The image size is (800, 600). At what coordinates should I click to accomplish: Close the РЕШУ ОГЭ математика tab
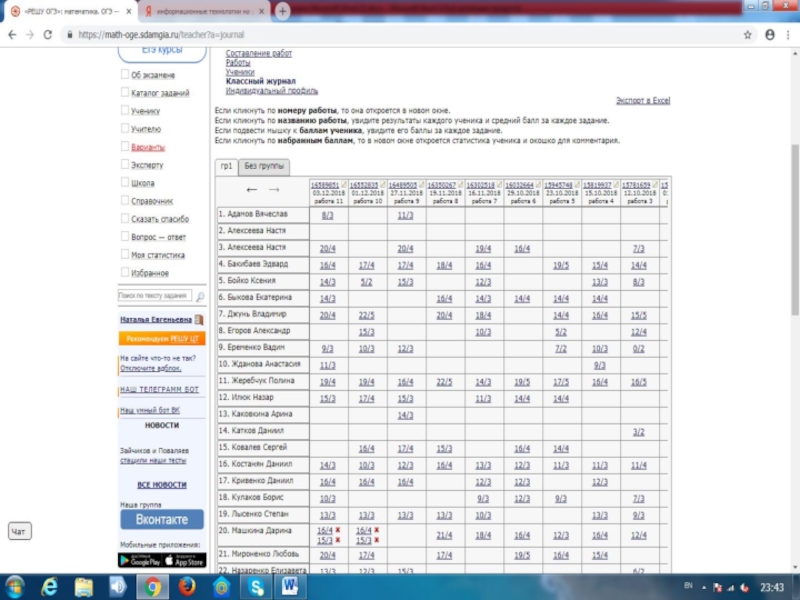pyautogui.click(x=129, y=11)
